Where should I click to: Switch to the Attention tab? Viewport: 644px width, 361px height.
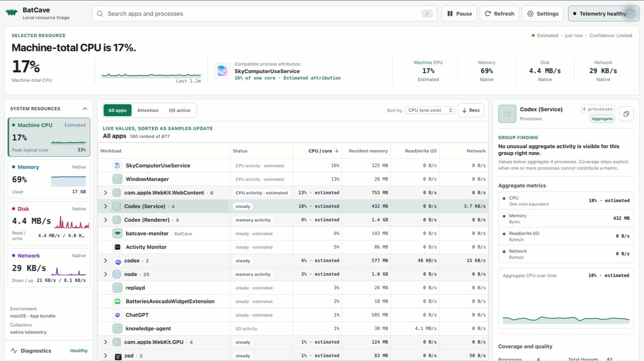(x=148, y=110)
